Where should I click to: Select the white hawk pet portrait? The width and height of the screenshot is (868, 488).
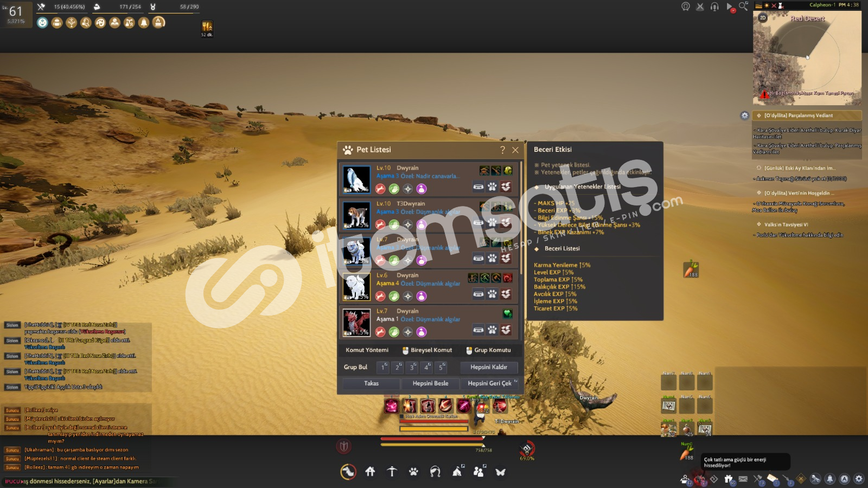coord(356,179)
